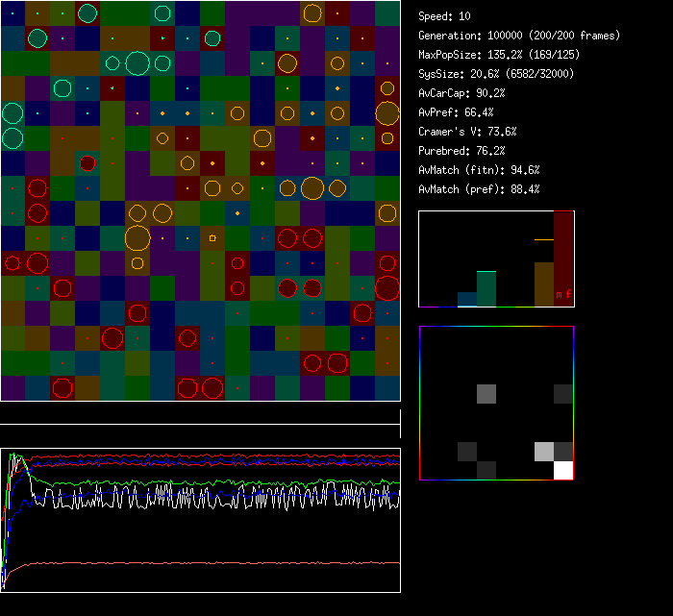The height and width of the screenshot is (616, 673).
Task: Click cyan dot in grid's top-left corner cell
Action: 12,13
